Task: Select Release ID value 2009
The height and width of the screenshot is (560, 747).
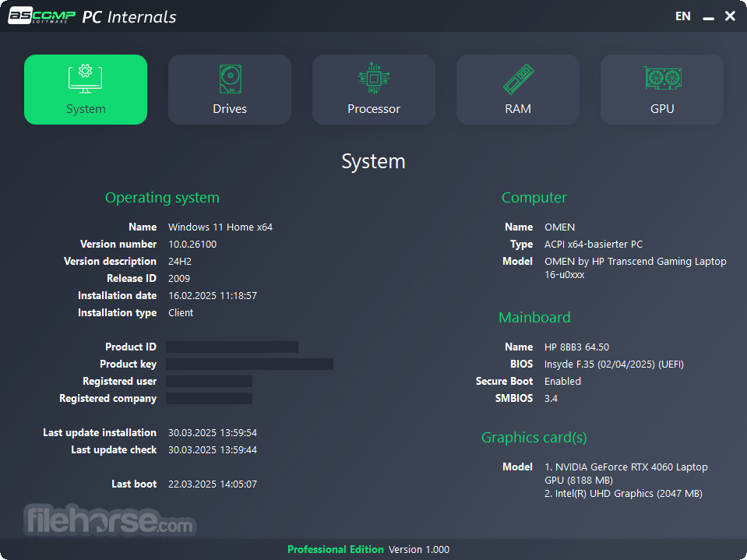Action: [x=179, y=279]
